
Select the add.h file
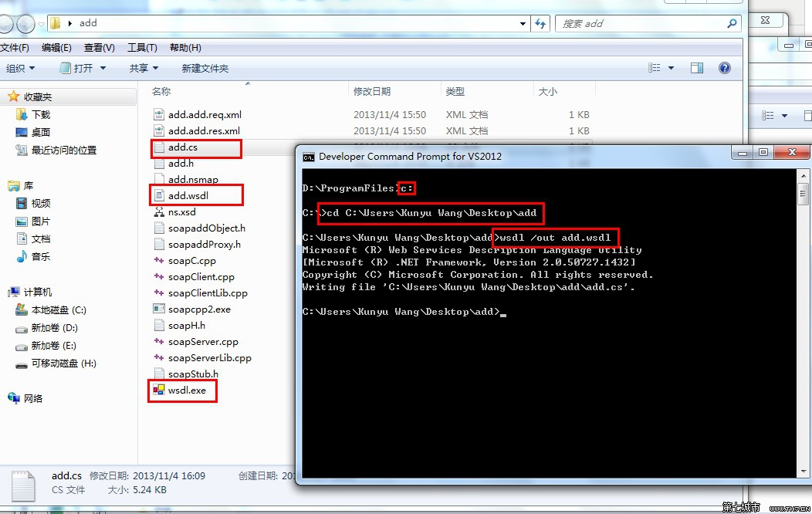[181, 164]
